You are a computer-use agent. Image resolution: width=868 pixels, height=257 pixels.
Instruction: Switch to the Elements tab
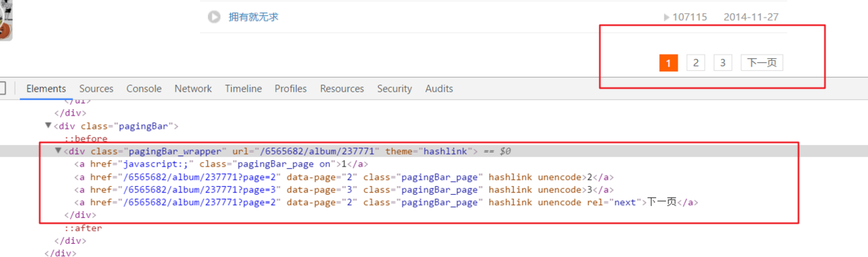(x=46, y=89)
